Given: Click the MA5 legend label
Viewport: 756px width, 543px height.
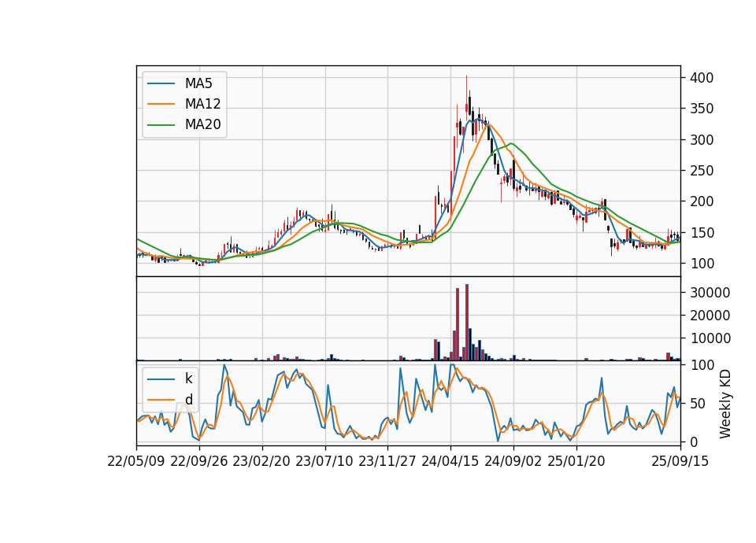Looking at the screenshot, I should coord(198,83).
